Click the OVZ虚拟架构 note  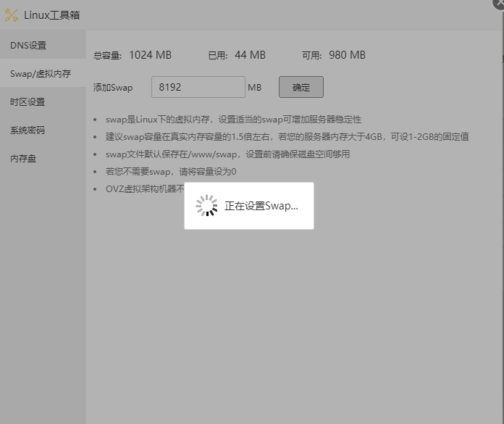(x=145, y=189)
